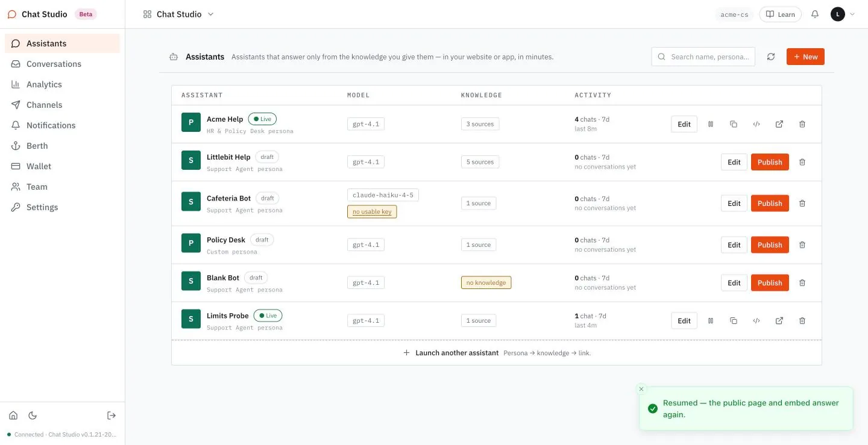Open Conversations in the sidebar
The width and height of the screenshot is (868, 445).
(63, 64)
